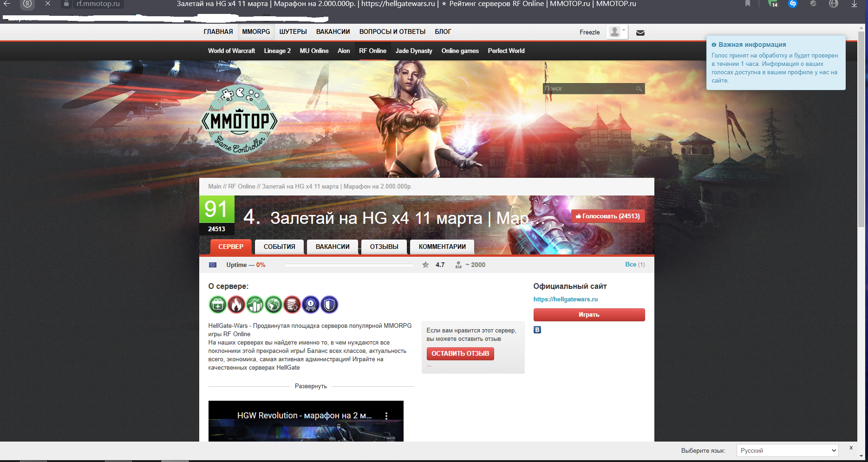Click the blue shield badge icon
868x462 pixels.
[329, 305]
